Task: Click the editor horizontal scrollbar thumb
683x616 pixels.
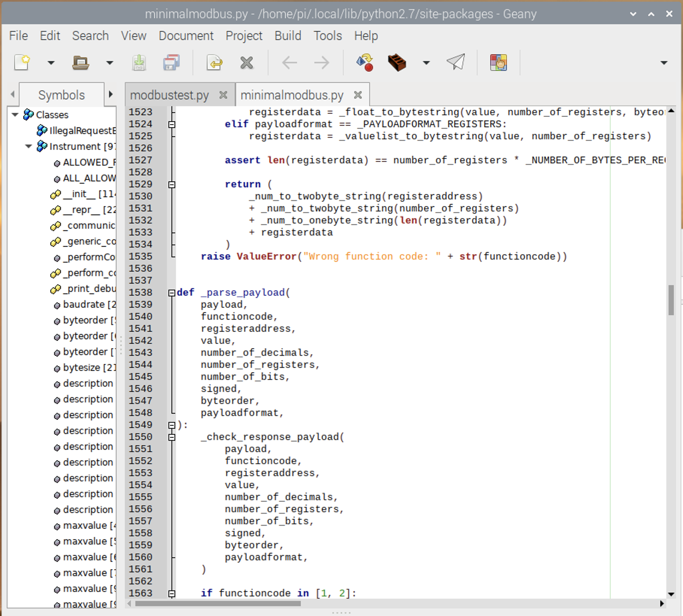Action: pyautogui.click(x=218, y=604)
